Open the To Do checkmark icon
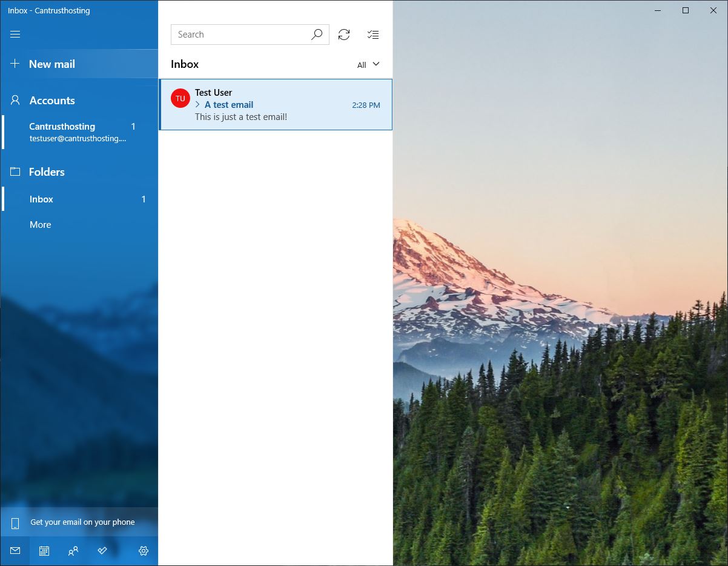728x566 pixels. [x=102, y=551]
